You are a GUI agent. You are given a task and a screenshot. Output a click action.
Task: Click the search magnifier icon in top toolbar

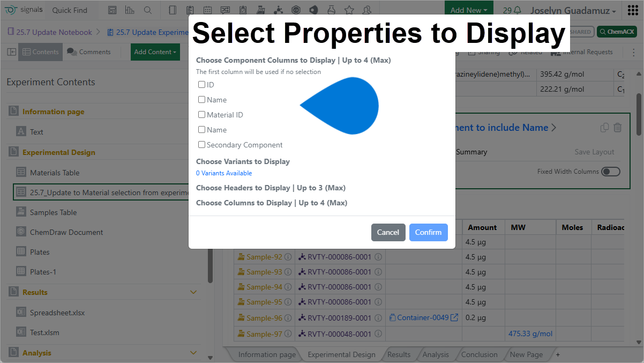coord(148,10)
